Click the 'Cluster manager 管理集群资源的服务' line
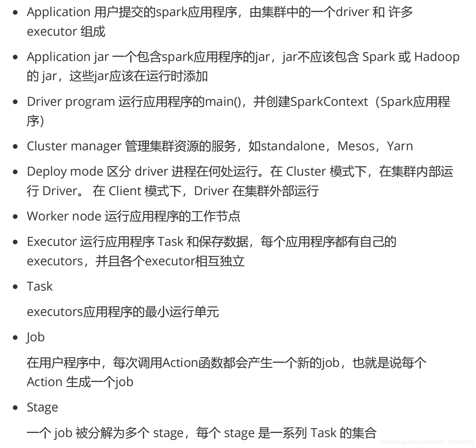This screenshot has width=476, height=448. tap(220, 146)
